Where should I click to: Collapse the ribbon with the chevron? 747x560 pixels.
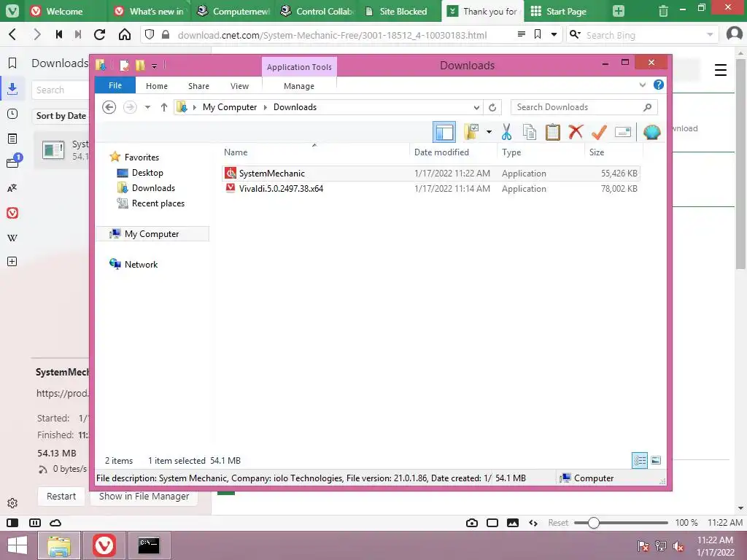(x=642, y=85)
